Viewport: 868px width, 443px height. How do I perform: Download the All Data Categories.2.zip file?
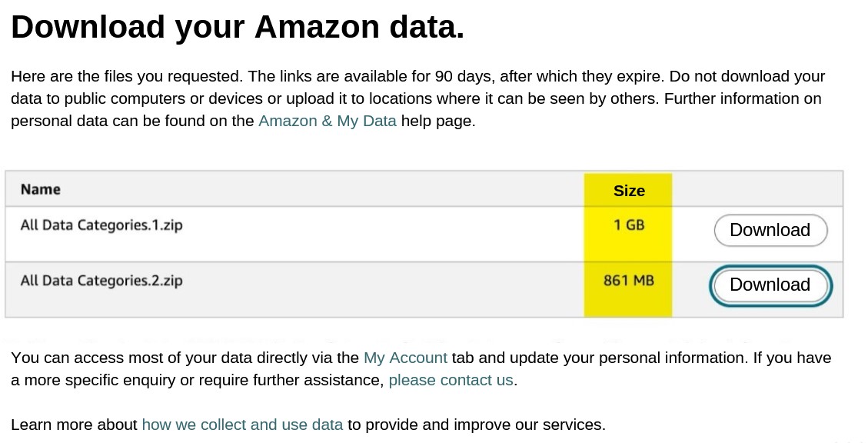770,285
